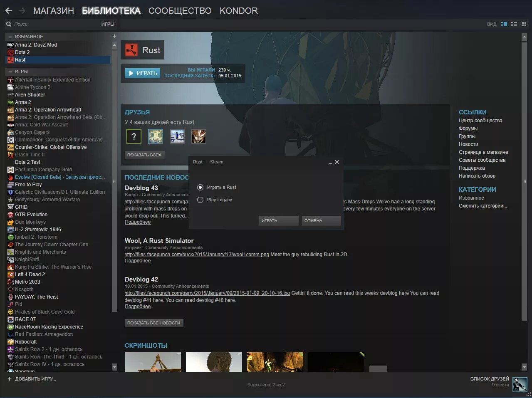Switch to compact list view icon
This screenshot has height=398, width=532.
(x=514, y=24)
